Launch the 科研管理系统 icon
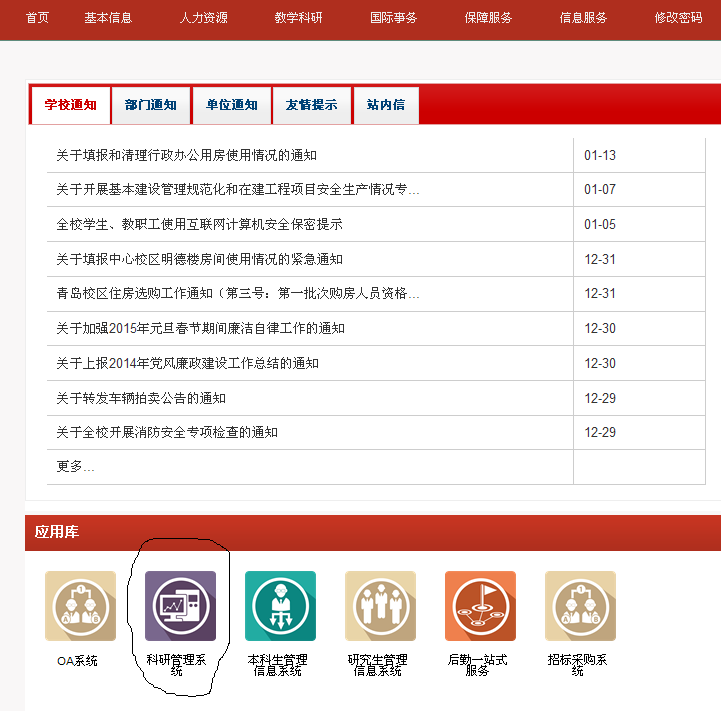This screenshot has height=711, width=721. point(180,606)
